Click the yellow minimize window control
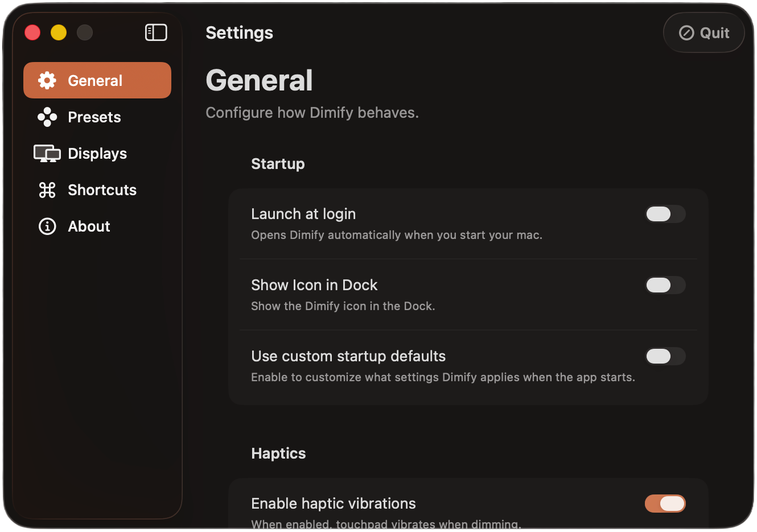This screenshot has width=757, height=532. pos(59,32)
